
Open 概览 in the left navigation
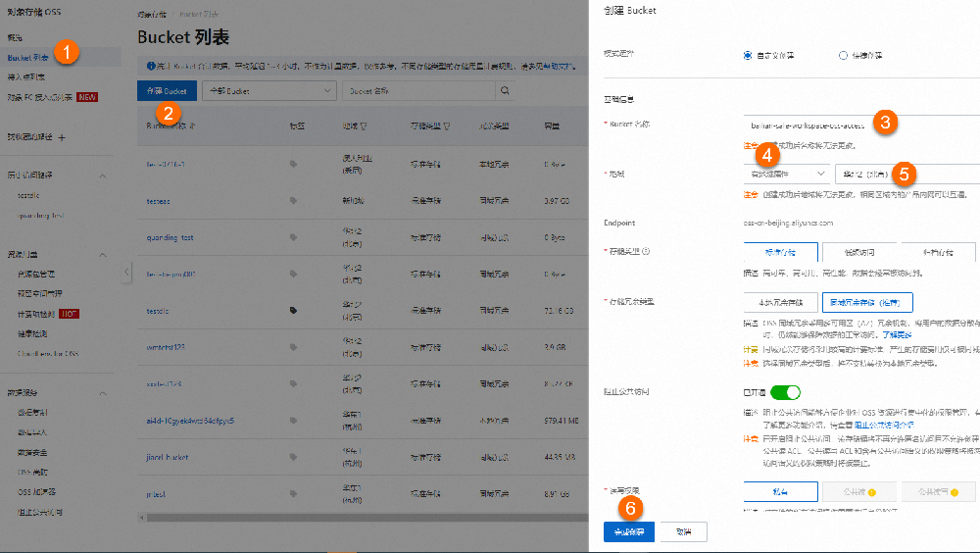tap(15, 37)
